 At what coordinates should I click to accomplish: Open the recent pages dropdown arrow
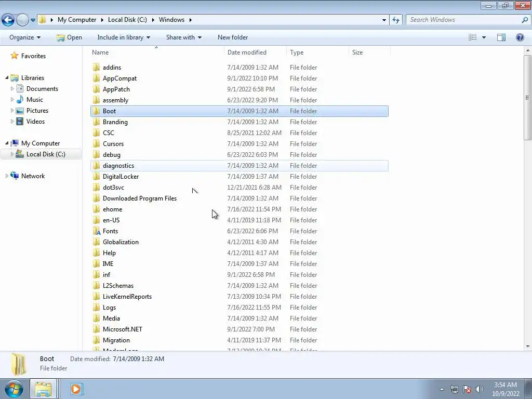[x=33, y=20]
